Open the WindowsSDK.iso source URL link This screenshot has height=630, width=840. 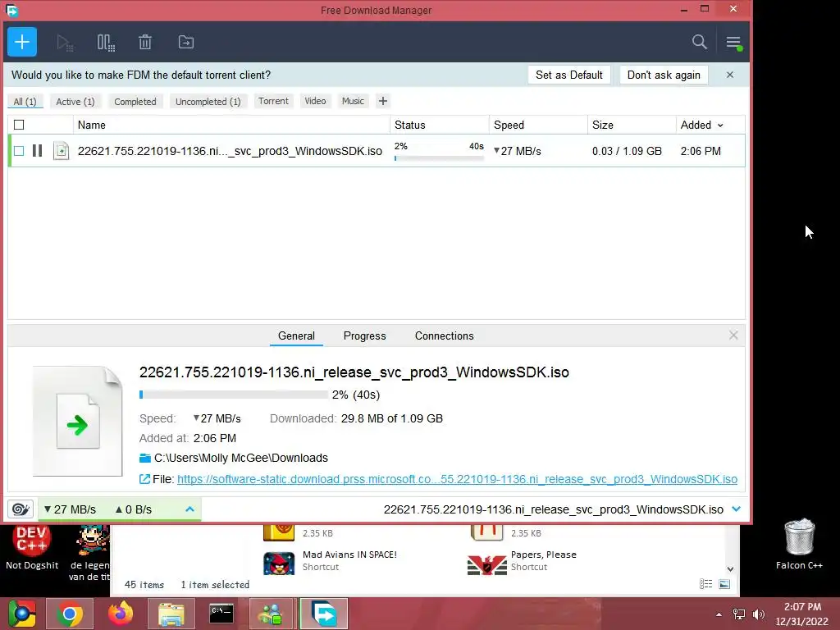tap(457, 479)
